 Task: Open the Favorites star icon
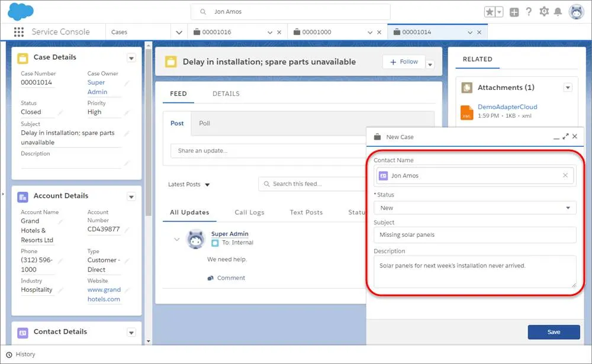click(490, 12)
